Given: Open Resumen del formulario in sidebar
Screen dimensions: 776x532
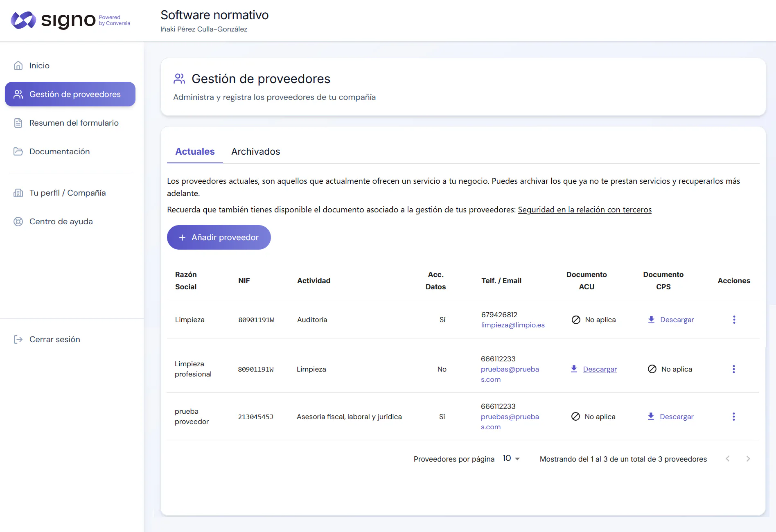Looking at the screenshot, I should pos(70,123).
